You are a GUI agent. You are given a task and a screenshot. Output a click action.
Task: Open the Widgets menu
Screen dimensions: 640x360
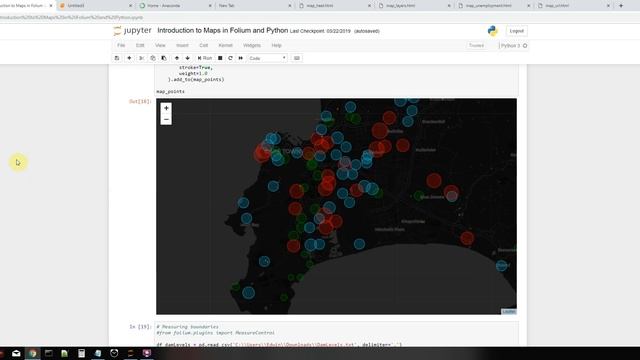click(252, 45)
